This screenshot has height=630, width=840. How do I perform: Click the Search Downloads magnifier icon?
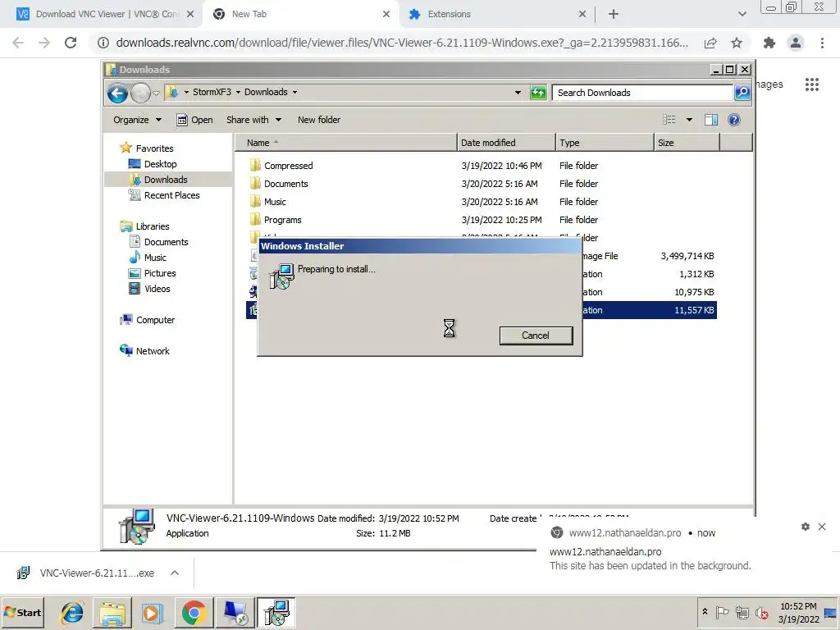[742, 93]
